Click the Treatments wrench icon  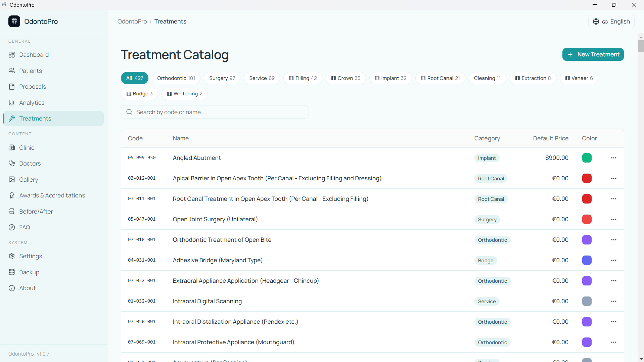(x=12, y=119)
